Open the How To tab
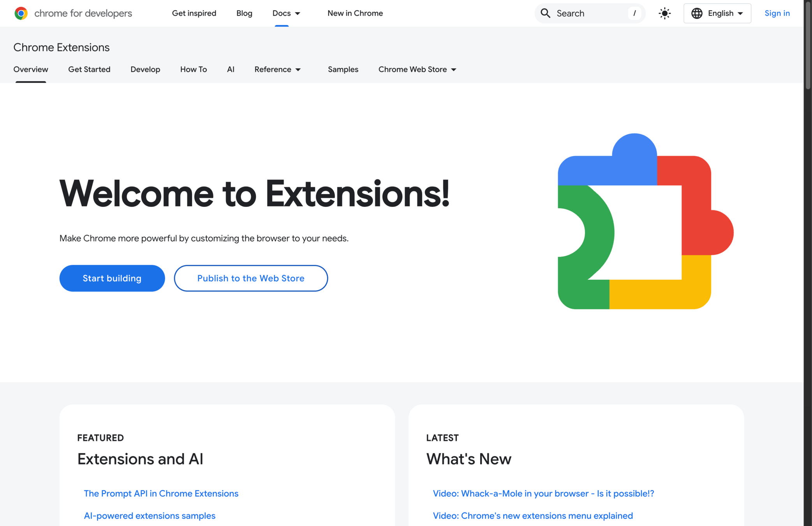This screenshot has width=812, height=526. (194, 69)
